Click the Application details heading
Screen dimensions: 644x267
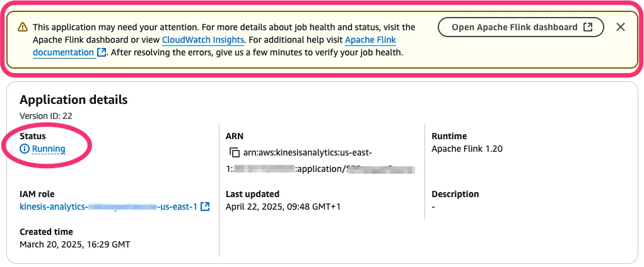tap(74, 99)
